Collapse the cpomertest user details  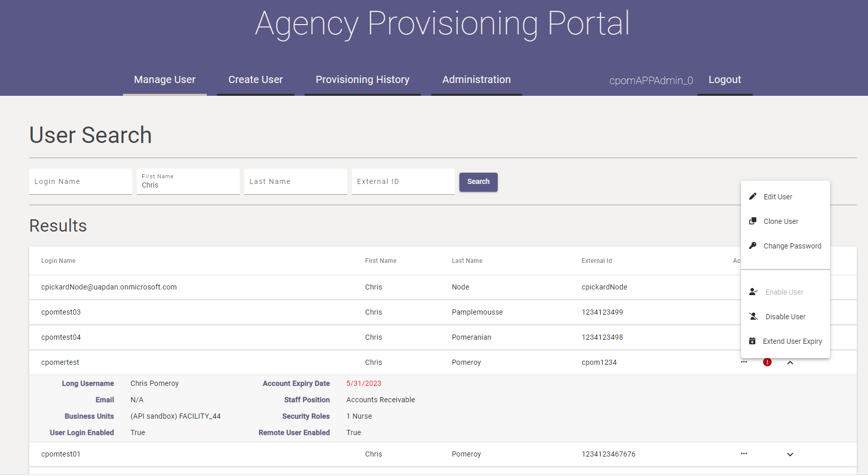coord(790,362)
